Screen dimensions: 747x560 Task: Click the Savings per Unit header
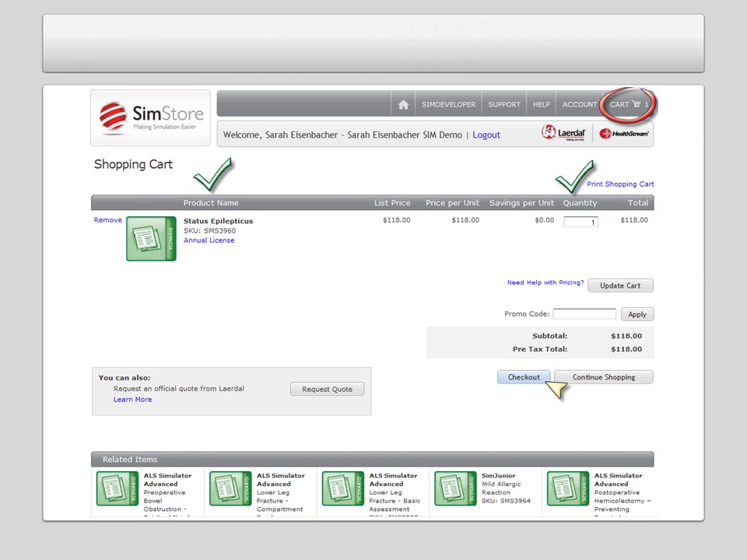521,203
